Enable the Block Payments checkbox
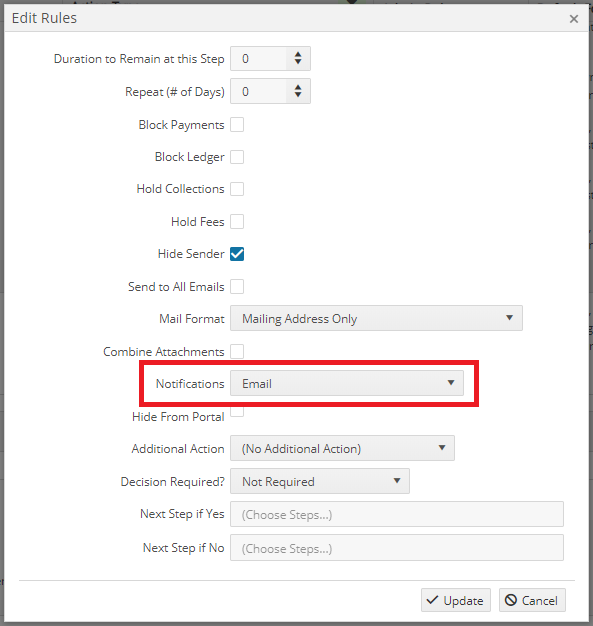The image size is (593, 626). coord(237,125)
